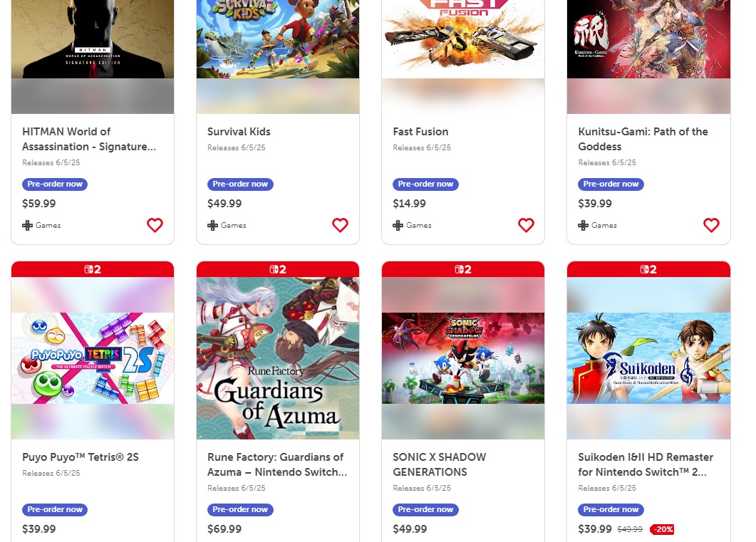The image size is (756, 542).
Task: Open the Survival Kids game title link
Action: click(239, 132)
